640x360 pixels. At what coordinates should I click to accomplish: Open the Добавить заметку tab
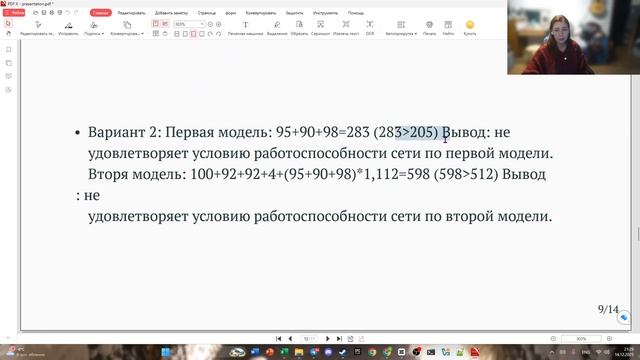(x=171, y=13)
